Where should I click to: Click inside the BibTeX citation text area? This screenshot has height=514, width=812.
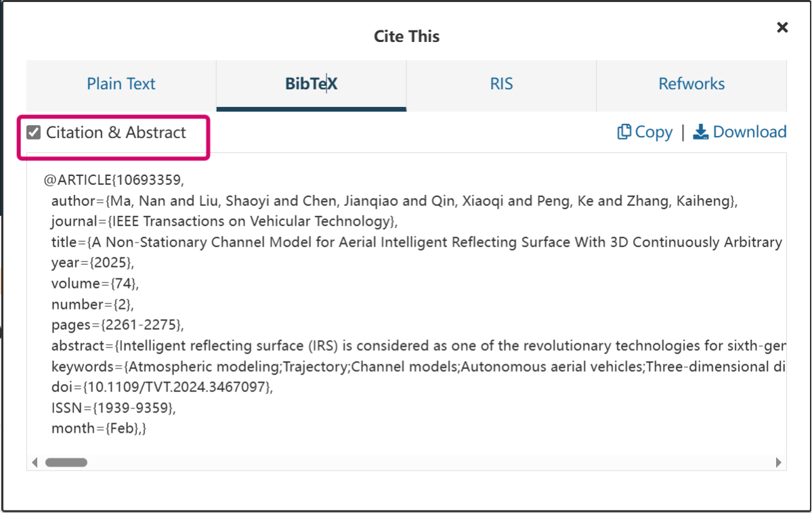pyautogui.click(x=406, y=298)
